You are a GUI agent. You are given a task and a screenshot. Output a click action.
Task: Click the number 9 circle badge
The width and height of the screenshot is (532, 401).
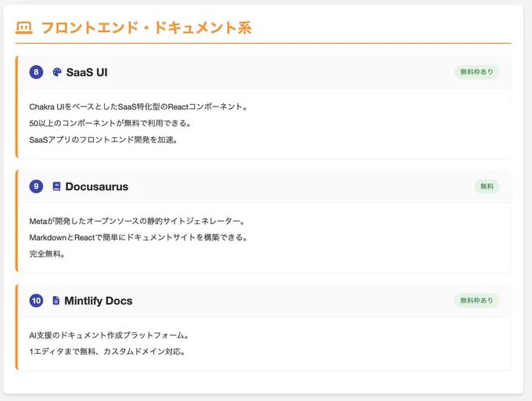pos(36,186)
